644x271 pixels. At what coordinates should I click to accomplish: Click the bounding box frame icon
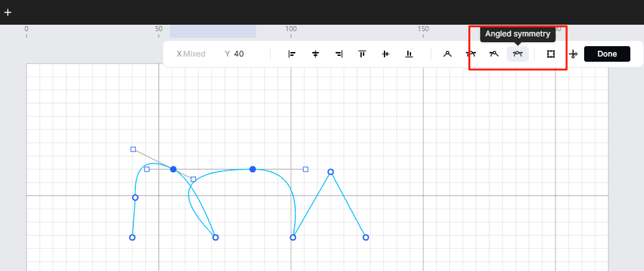(x=551, y=54)
